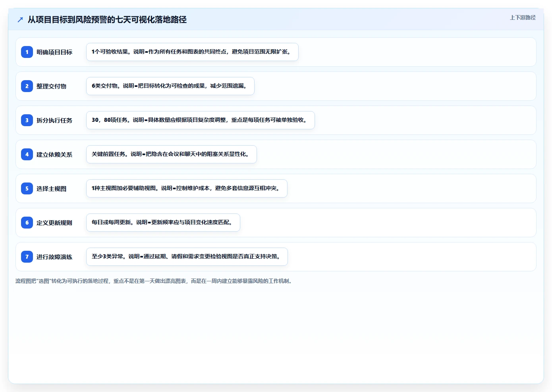Click the step 4 number badge
The height and width of the screenshot is (392, 552).
tap(27, 154)
